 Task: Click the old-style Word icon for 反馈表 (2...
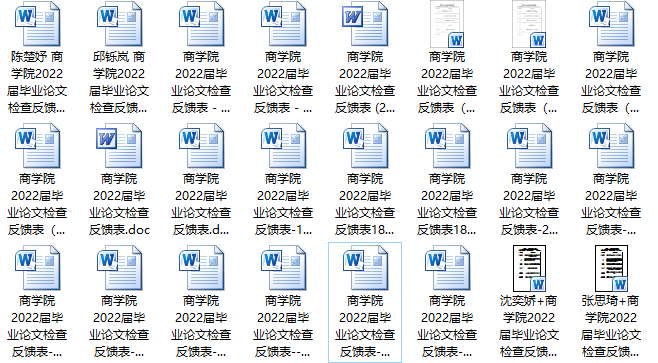tap(365, 24)
